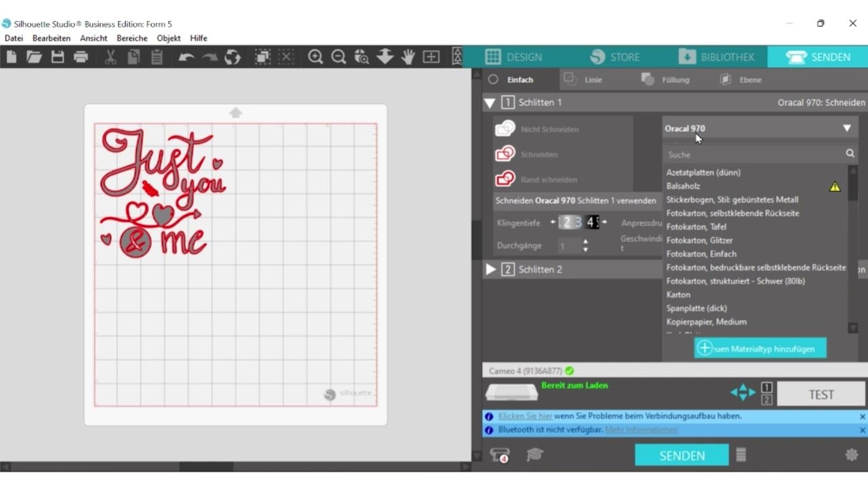Screen dimensions: 868x488
Task: Save the document with the floppy icon
Action: click(x=58, y=57)
